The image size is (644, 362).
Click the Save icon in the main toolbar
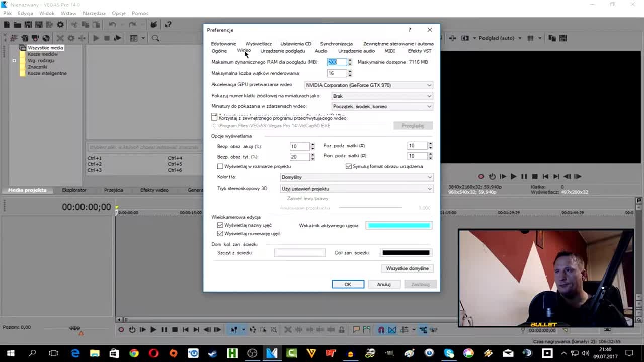coord(28,24)
